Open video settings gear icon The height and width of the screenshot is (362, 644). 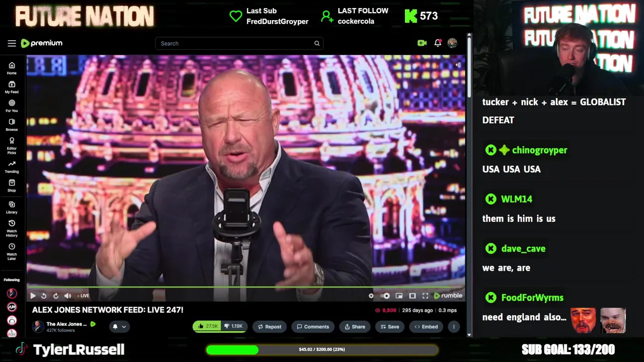tap(371, 296)
